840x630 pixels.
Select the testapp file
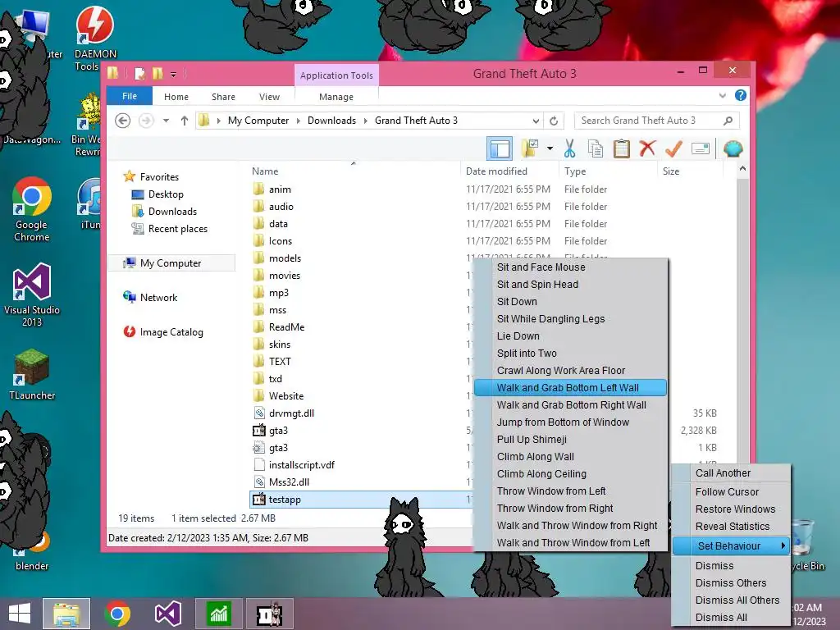285,500
